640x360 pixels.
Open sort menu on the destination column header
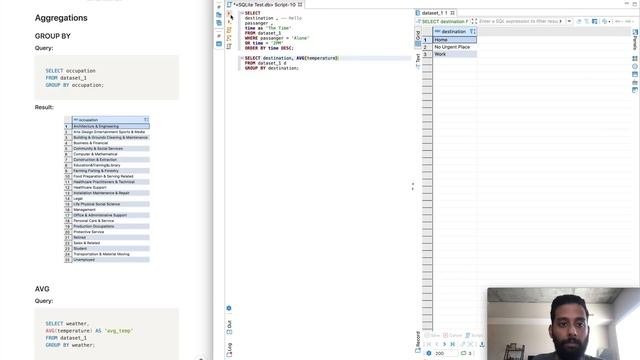click(x=472, y=31)
